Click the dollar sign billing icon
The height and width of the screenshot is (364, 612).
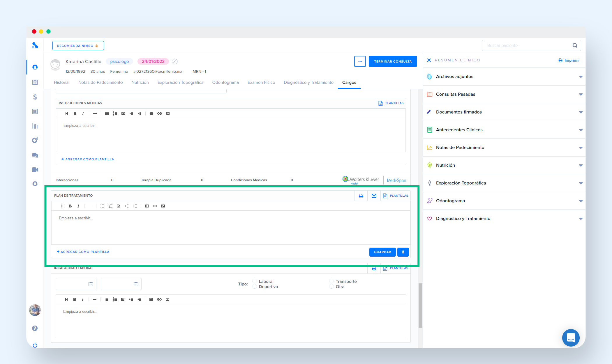[x=35, y=97]
